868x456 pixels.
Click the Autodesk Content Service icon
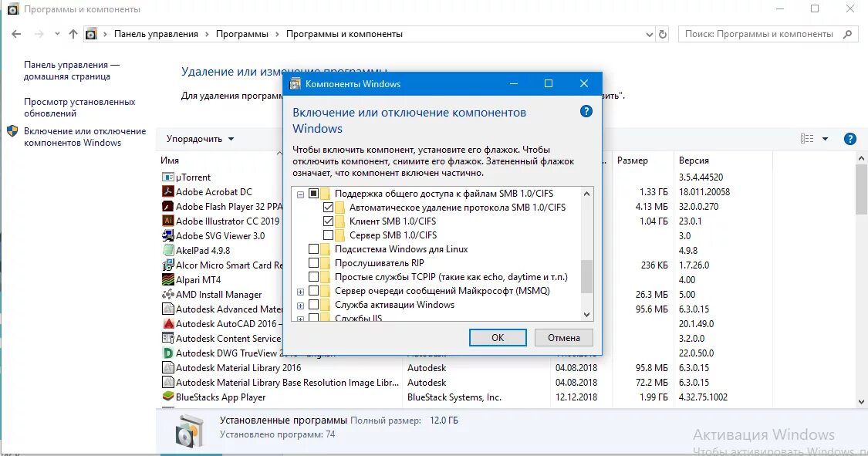(x=167, y=338)
